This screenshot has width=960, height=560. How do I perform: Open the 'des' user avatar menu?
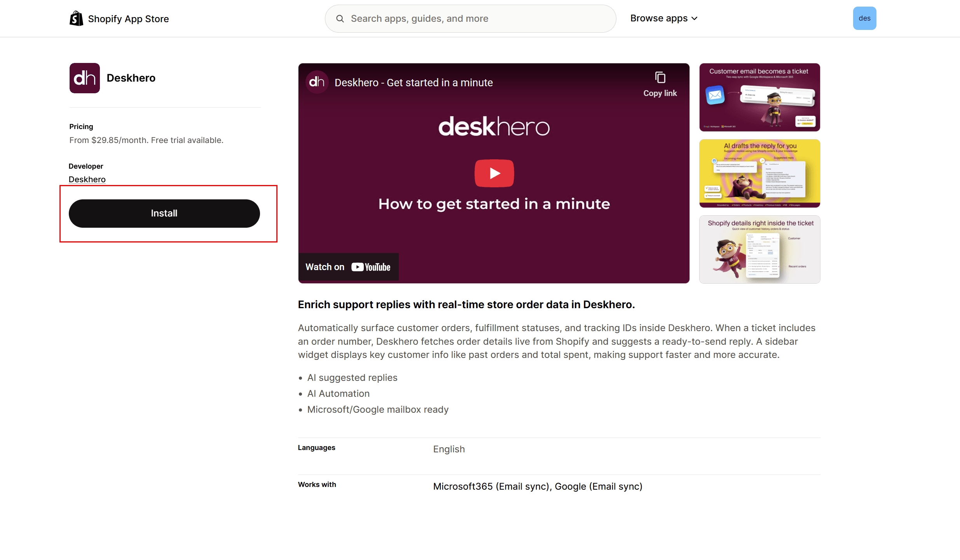tap(864, 18)
